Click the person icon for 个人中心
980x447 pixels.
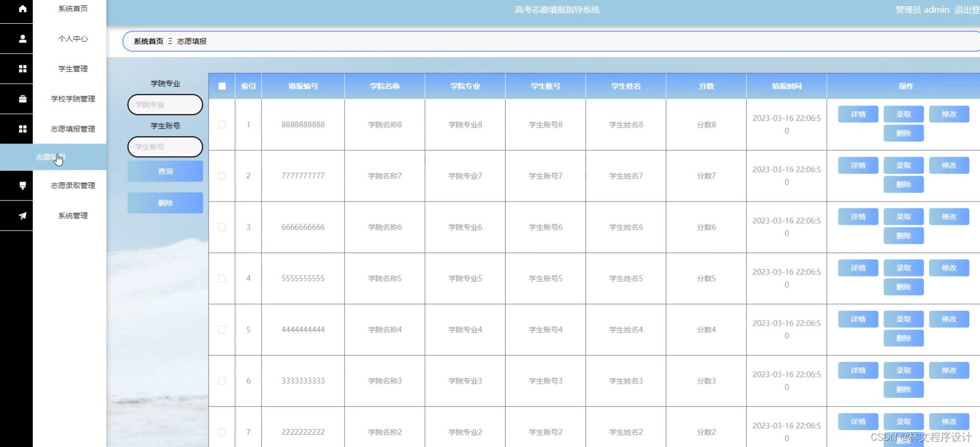coord(23,39)
